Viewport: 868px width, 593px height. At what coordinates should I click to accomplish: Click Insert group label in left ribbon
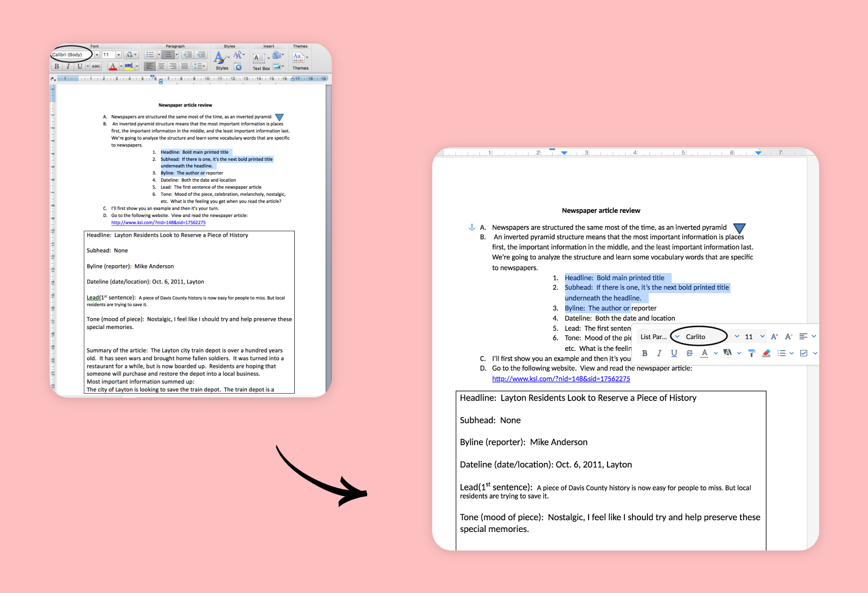[x=269, y=46]
